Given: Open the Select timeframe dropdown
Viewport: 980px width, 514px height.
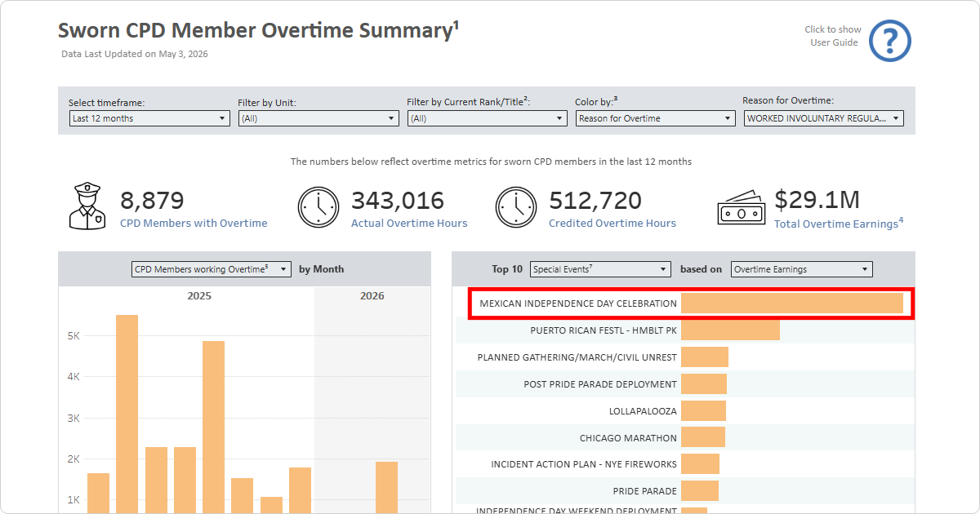Looking at the screenshot, I should (149, 118).
